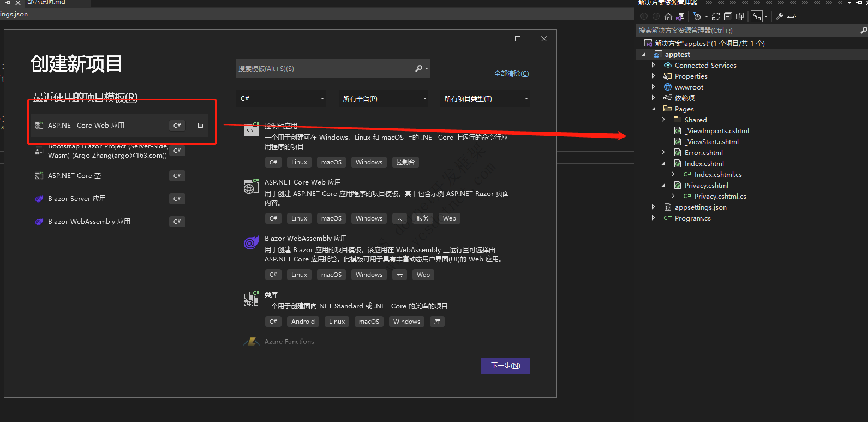Viewport: 868px width, 422px height.
Task: Collapse the Index.cshtml node arrow
Action: 663,163
